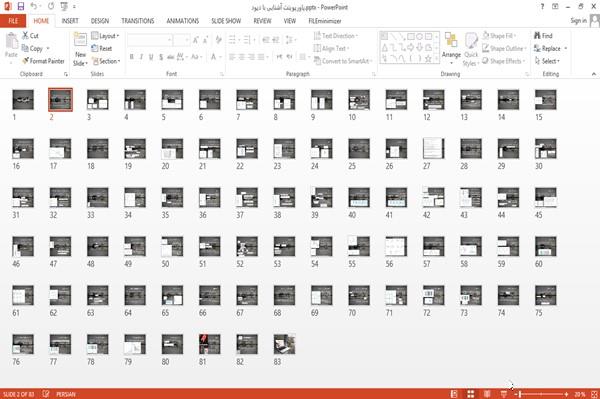
Task: Switch to the TRANSITIONS tab
Action: [138, 21]
